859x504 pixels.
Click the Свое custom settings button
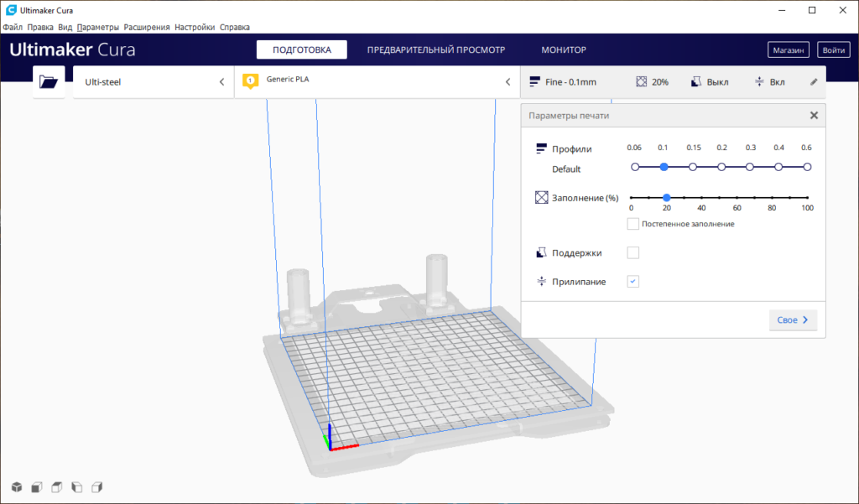pyautogui.click(x=793, y=320)
